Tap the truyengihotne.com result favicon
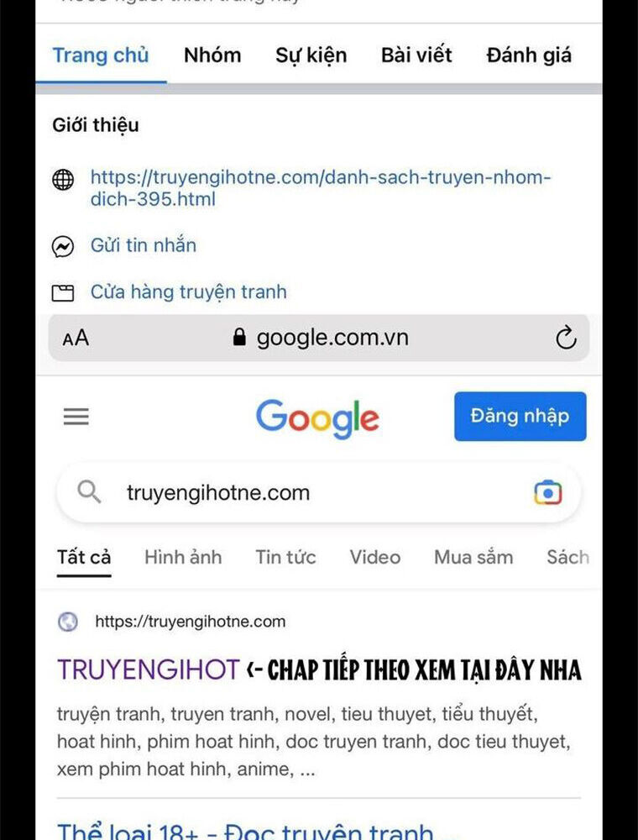 pos(67,622)
